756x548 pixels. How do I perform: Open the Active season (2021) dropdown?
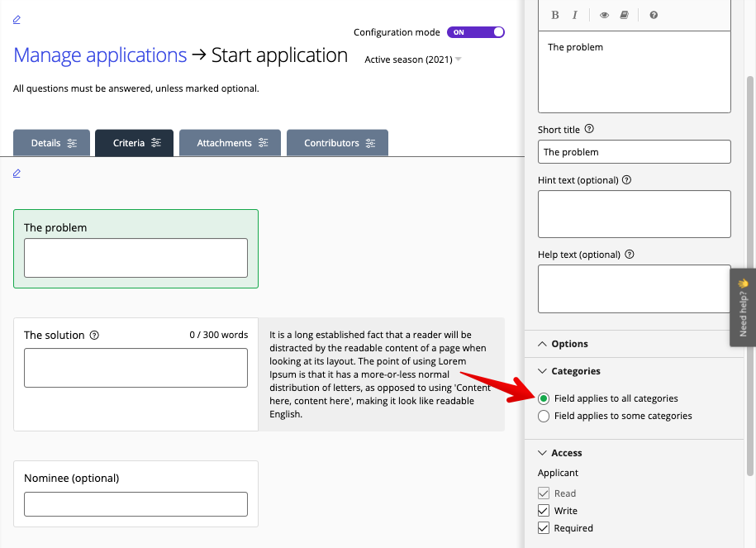click(x=413, y=60)
